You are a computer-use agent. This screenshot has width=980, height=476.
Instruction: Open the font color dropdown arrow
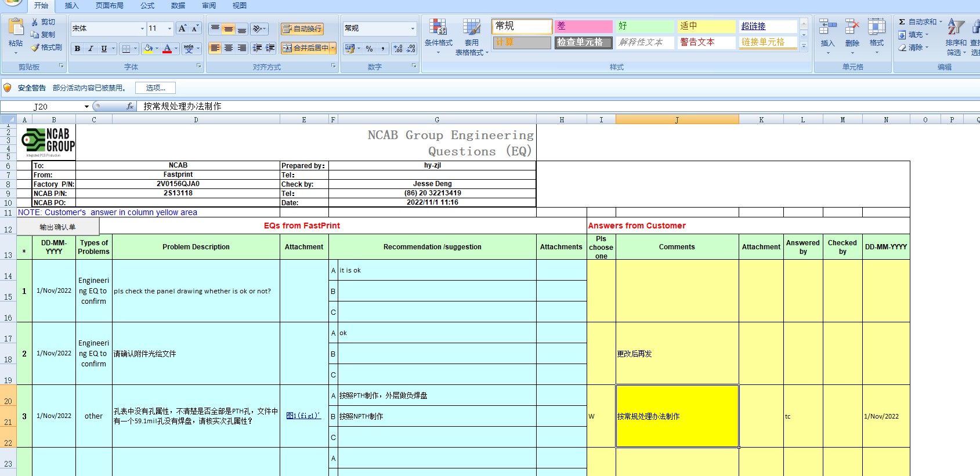click(x=176, y=49)
